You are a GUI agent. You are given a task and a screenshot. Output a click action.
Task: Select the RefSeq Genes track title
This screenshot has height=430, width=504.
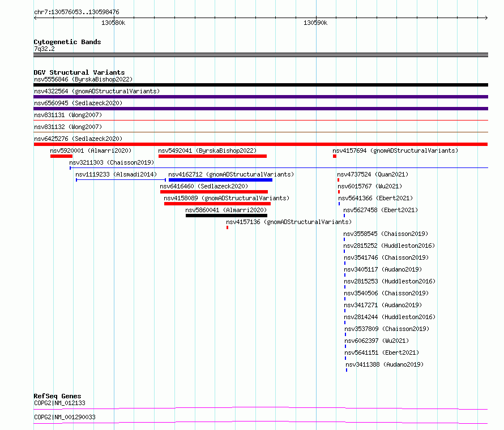57,396
